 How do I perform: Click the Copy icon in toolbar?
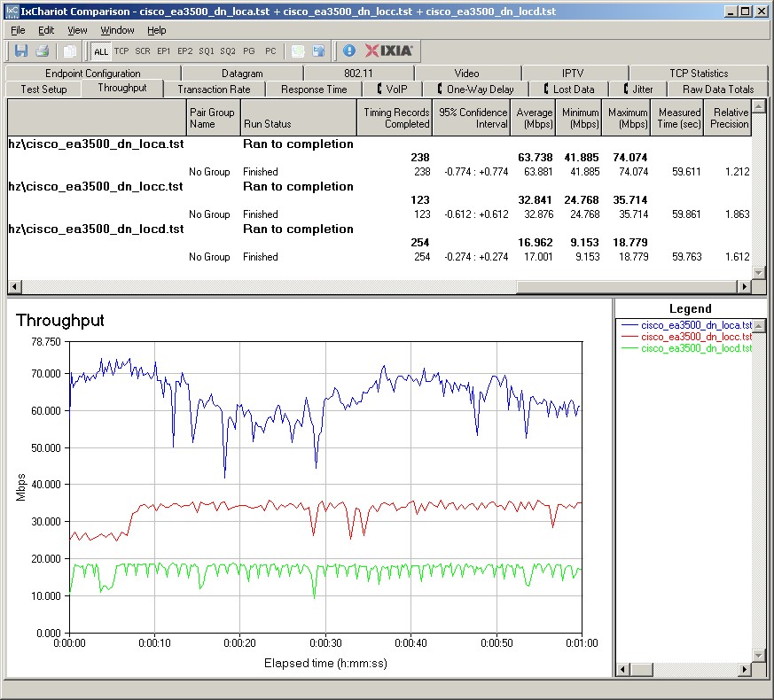click(x=69, y=51)
